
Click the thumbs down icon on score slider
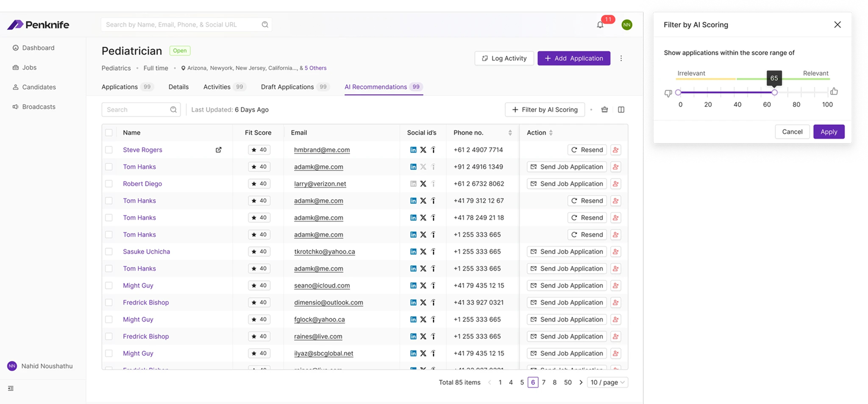668,93
